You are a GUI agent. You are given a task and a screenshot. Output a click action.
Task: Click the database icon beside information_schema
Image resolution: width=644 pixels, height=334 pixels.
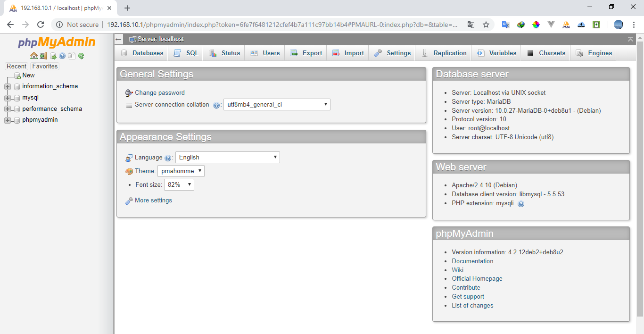pos(17,86)
